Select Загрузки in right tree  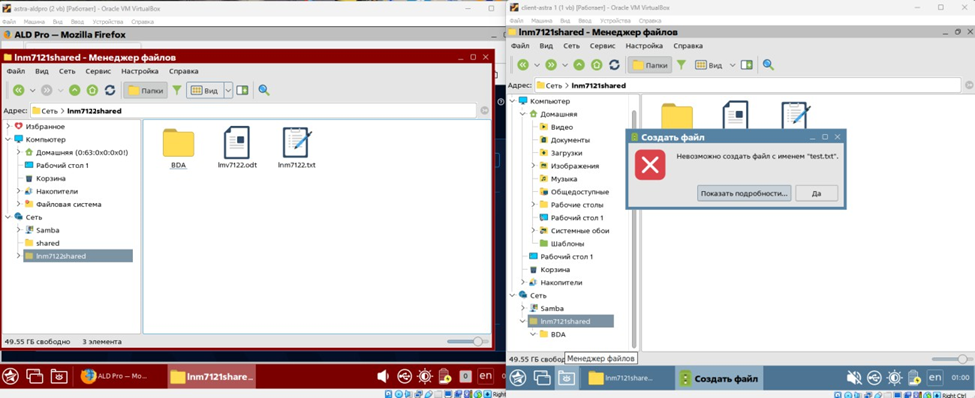(560, 153)
